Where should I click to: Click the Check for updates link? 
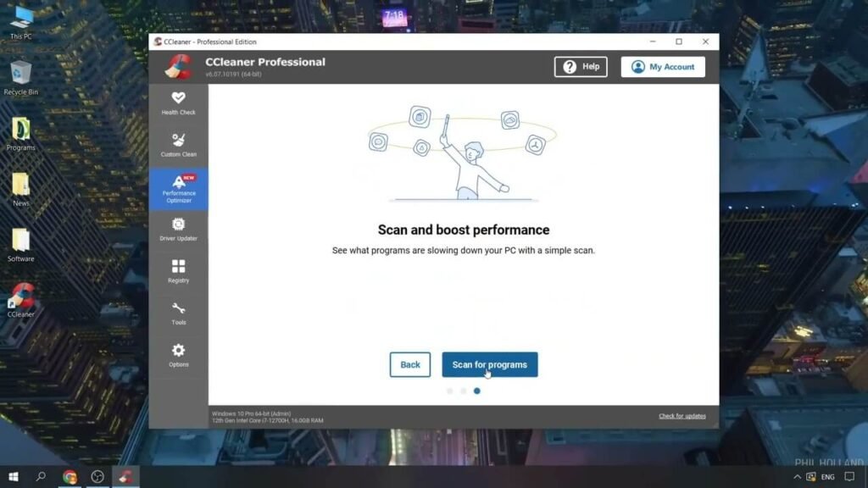pos(682,416)
